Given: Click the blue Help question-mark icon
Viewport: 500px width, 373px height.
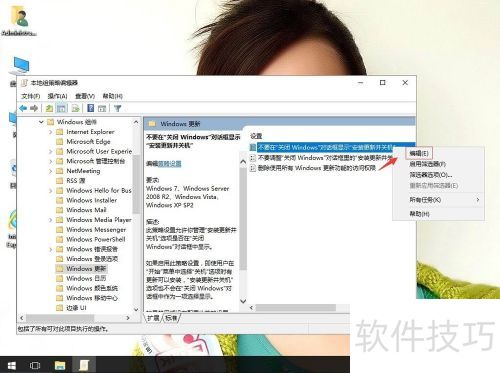Looking at the screenshot, I should pyautogui.click(x=90, y=108).
